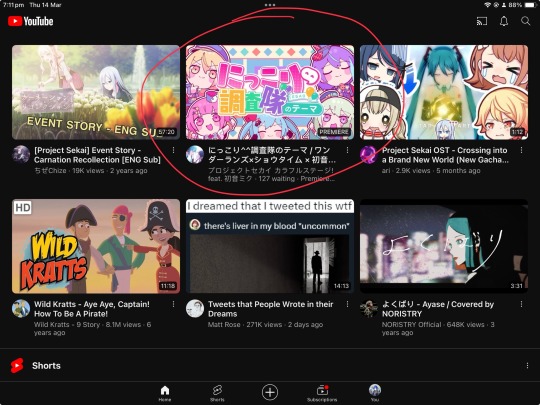Play Carnation Recollection Event Story thumbnail
Image resolution: width=540 pixels, height=405 pixels.
click(x=96, y=92)
